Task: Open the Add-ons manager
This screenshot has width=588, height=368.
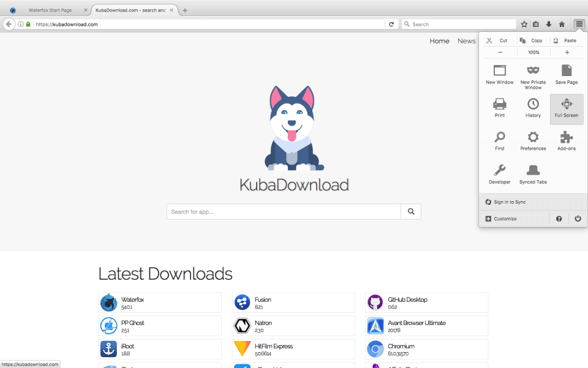Action: click(566, 141)
